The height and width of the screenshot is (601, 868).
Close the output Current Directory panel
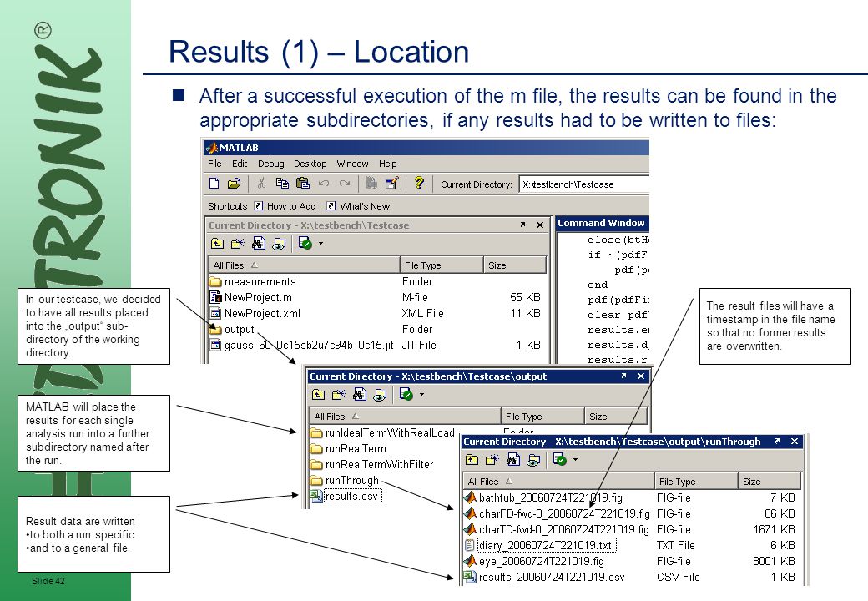tap(641, 376)
